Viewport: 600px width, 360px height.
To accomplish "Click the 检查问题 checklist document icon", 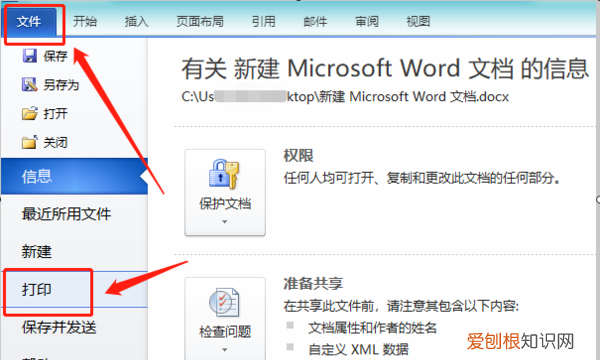I will [225, 302].
